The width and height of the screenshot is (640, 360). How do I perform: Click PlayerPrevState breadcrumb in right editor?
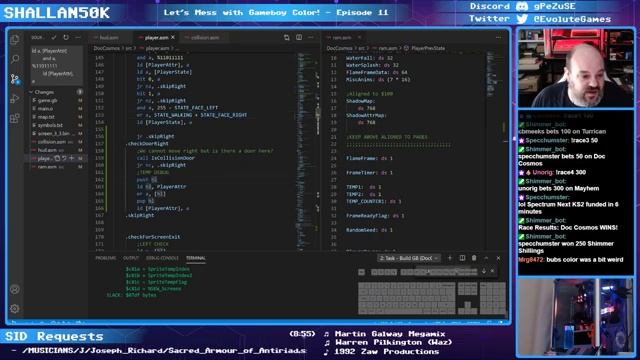[x=428, y=48]
